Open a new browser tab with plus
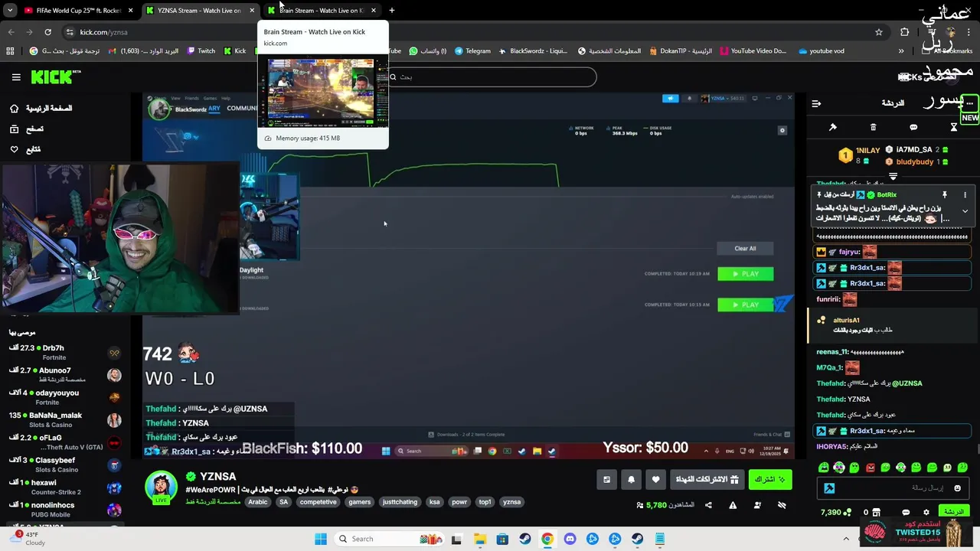Image resolution: width=980 pixels, height=551 pixels. coord(391,11)
